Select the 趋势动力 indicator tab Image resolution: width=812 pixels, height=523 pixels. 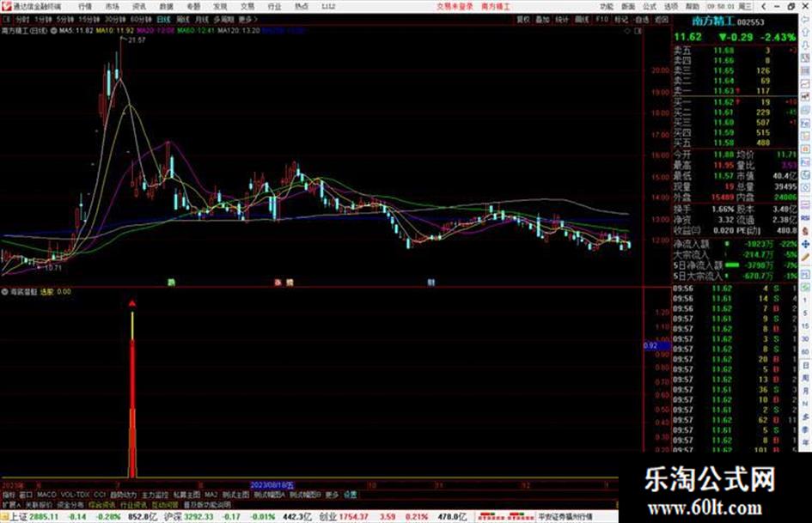(123, 495)
